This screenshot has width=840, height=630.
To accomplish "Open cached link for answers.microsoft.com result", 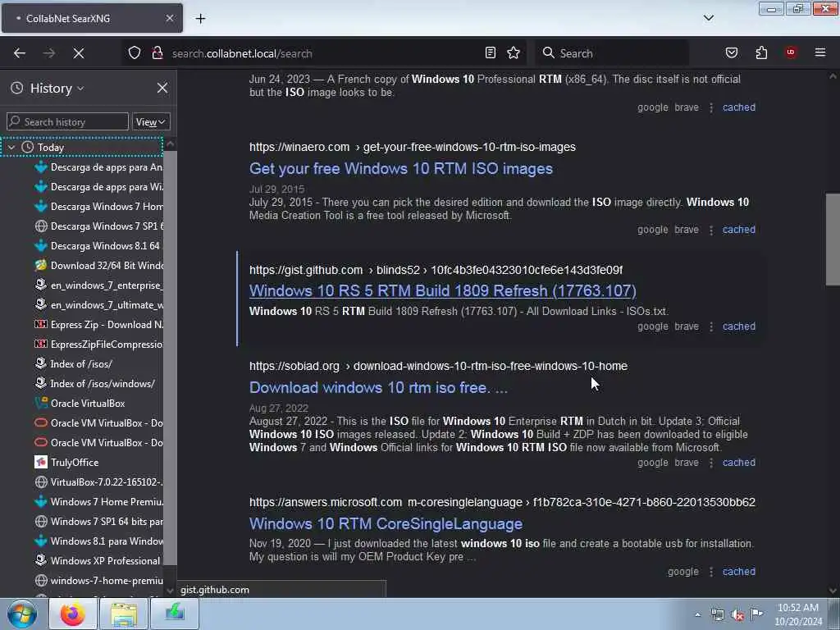I will coord(739,572).
